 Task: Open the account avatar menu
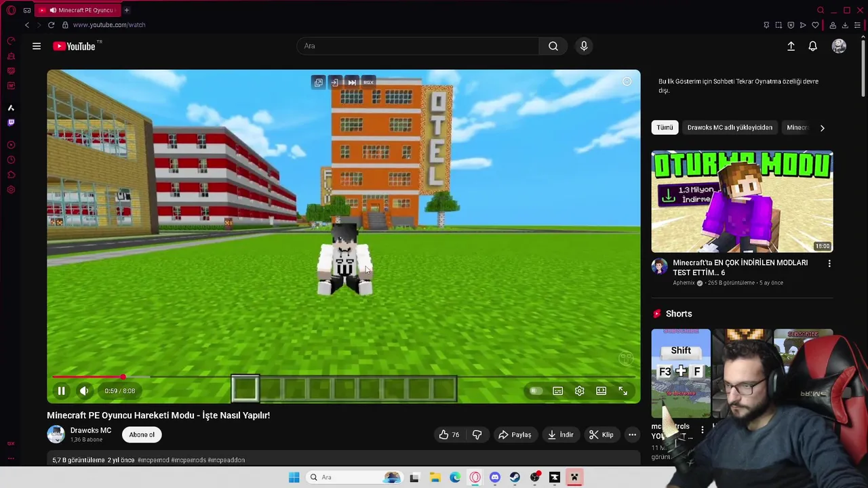click(839, 46)
